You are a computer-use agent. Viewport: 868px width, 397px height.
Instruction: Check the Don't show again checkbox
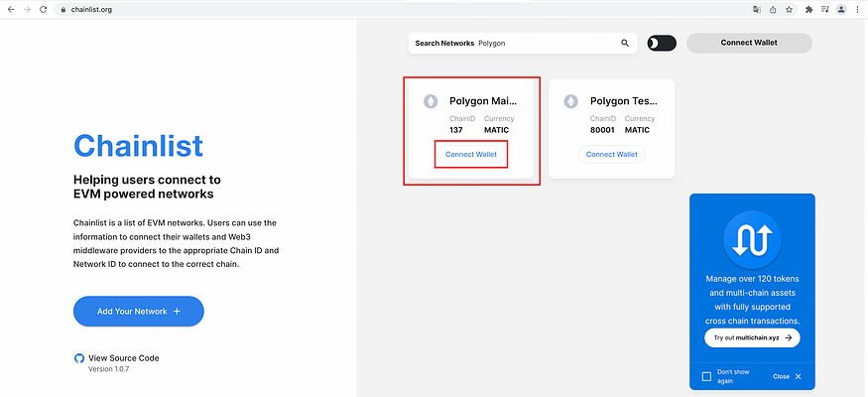pyautogui.click(x=706, y=376)
